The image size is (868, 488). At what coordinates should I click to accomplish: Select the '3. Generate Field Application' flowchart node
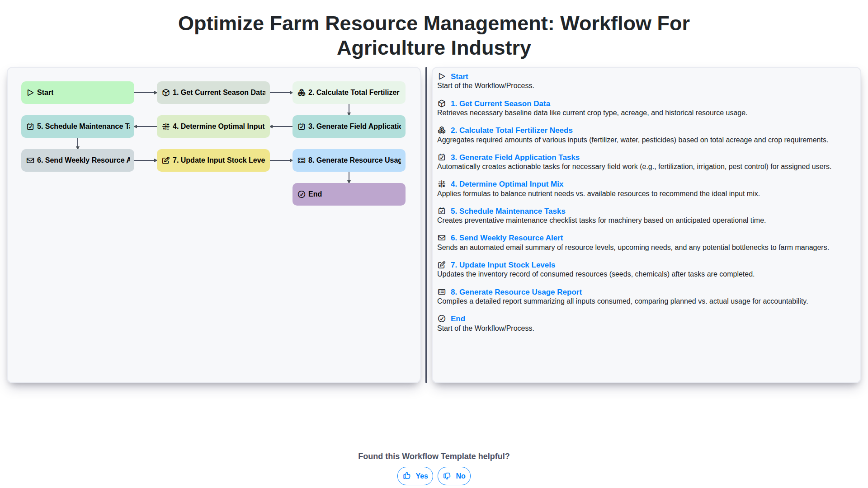pyautogui.click(x=349, y=127)
